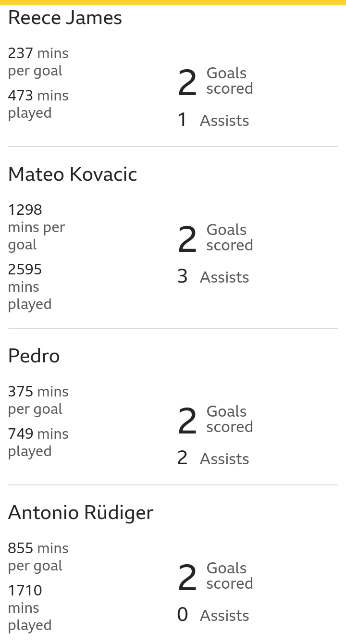
Task: Click Rüdiger 855 mins per goal
Action: tap(38, 557)
